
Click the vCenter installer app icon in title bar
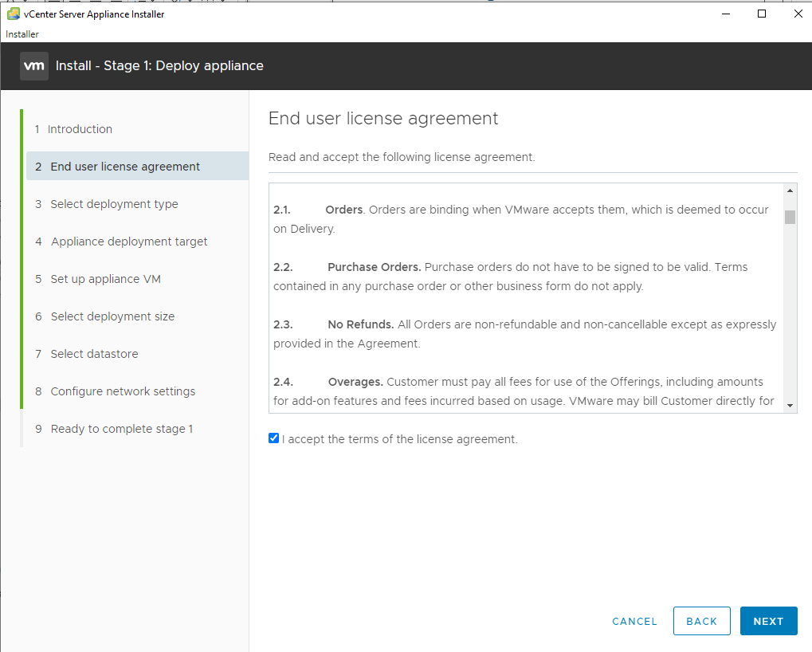click(14, 14)
